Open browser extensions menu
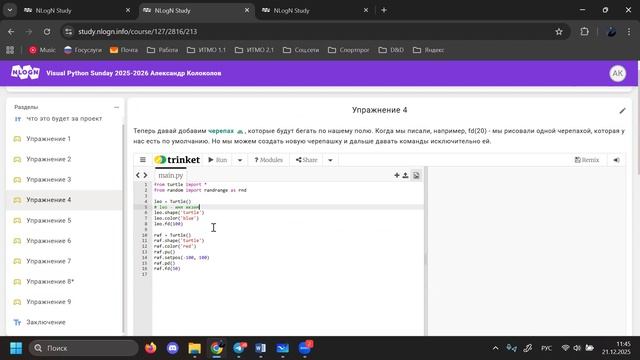The height and width of the screenshot is (360, 640). [584, 31]
